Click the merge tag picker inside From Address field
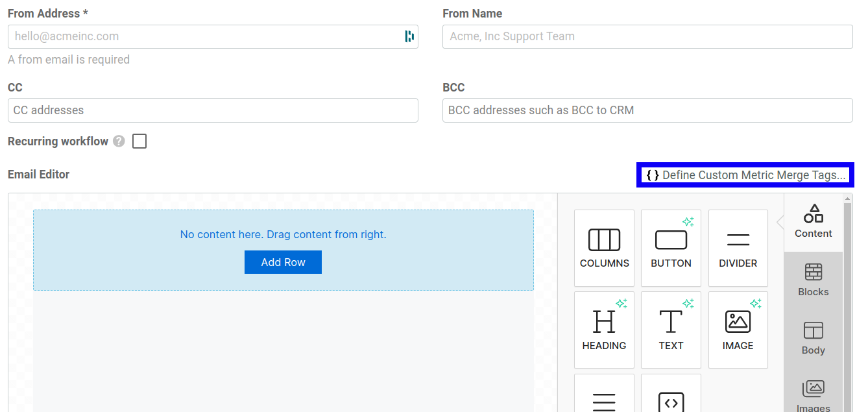This screenshot has width=868, height=412. click(x=409, y=36)
